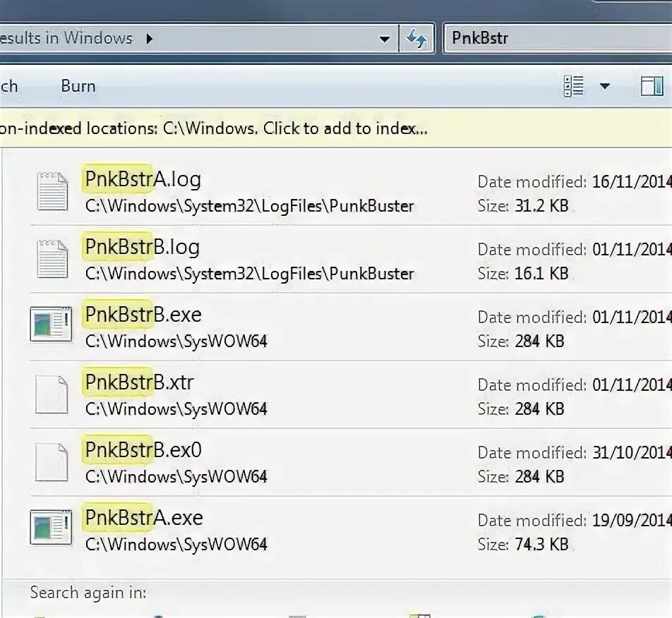The height and width of the screenshot is (618, 672).
Task: Select the PnkBstrA.exe application icon
Action: [x=51, y=527]
